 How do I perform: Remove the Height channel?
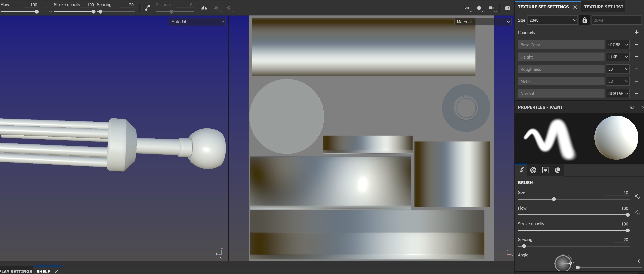[637, 57]
